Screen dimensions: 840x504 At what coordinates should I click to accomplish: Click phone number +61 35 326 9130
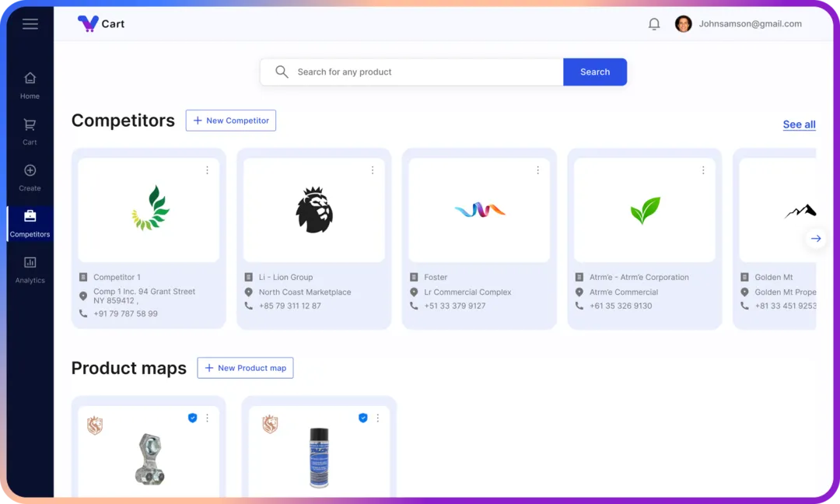coord(621,306)
